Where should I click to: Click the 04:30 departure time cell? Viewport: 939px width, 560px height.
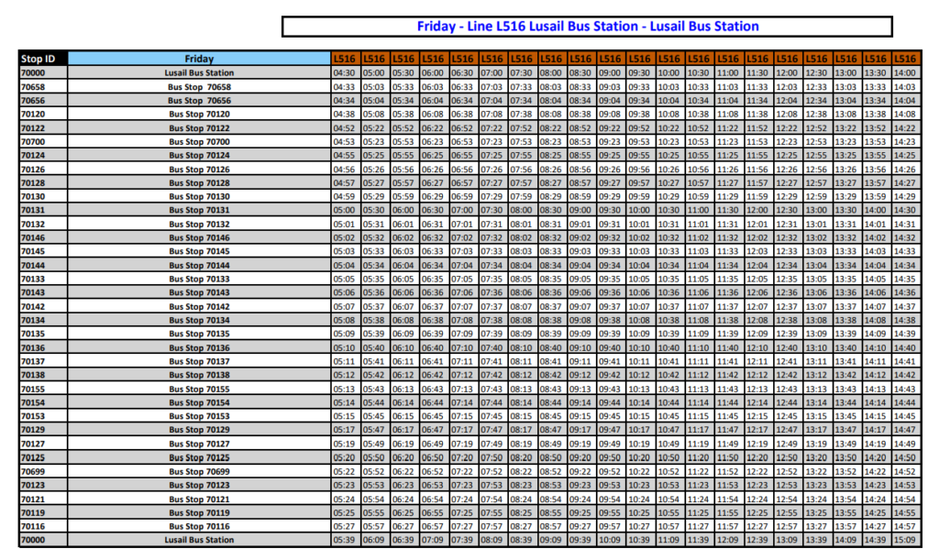[344, 72]
